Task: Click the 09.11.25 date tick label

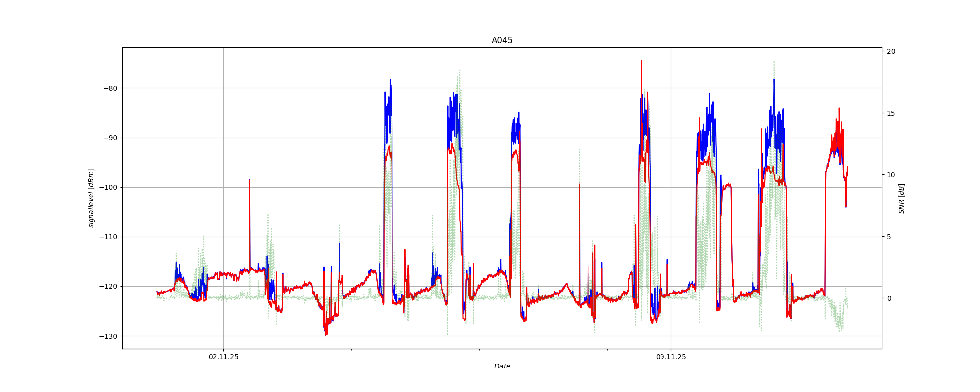Action: click(x=671, y=357)
